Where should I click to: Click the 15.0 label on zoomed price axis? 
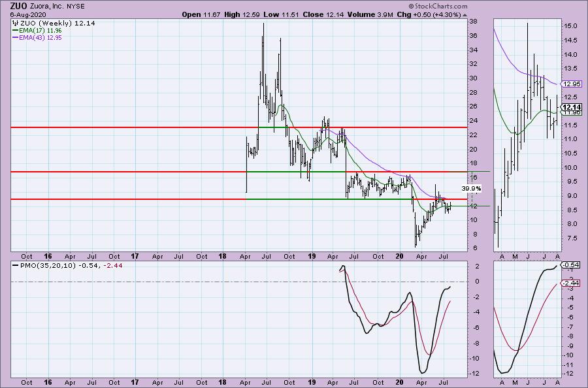pos(570,26)
